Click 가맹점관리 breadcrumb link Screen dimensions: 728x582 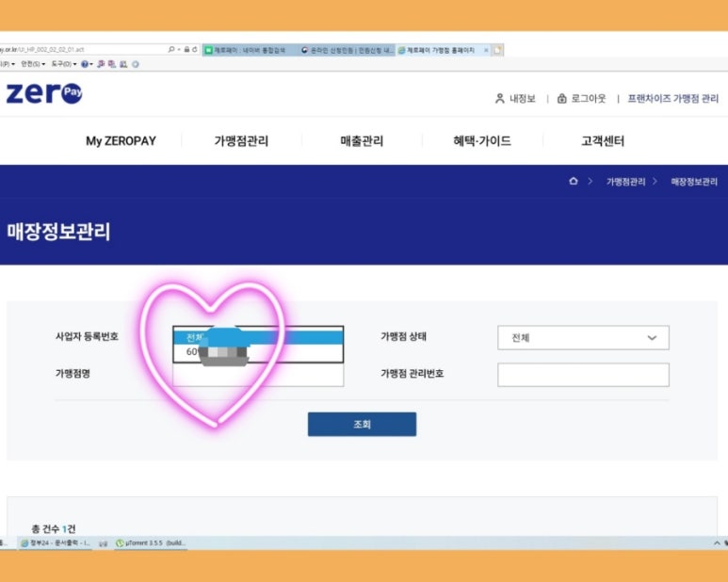coord(625,182)
